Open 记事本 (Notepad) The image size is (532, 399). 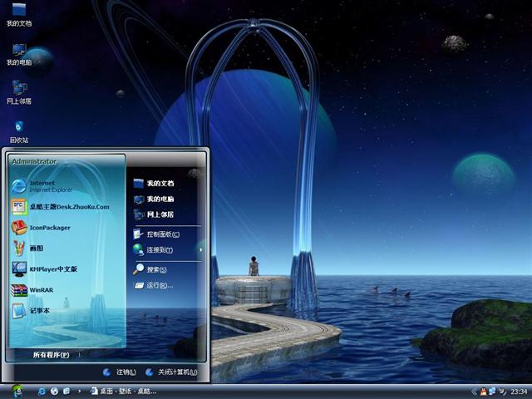click(40, 311)
